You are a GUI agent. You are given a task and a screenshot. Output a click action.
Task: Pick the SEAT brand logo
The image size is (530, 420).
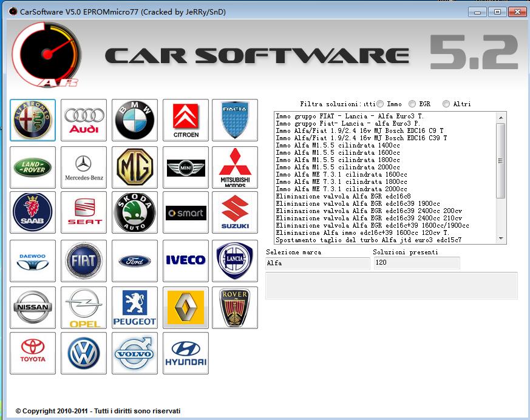[x=84, y=212]
